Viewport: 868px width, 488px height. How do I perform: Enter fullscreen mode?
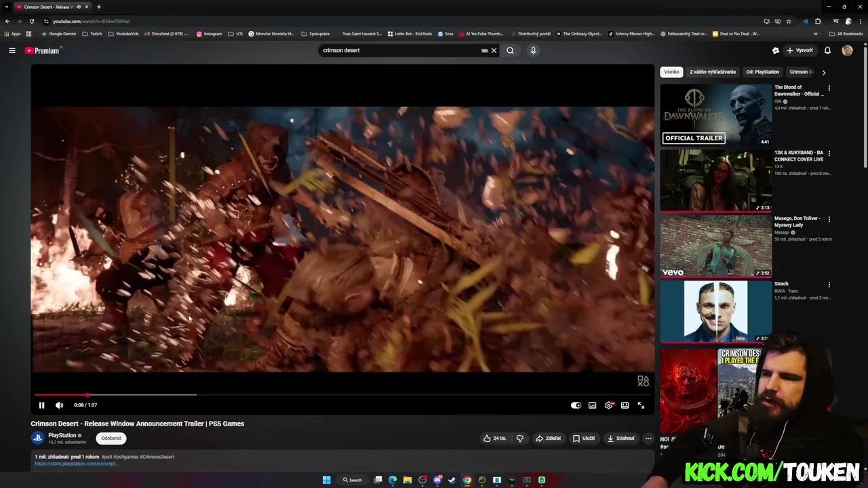(641, 405)
